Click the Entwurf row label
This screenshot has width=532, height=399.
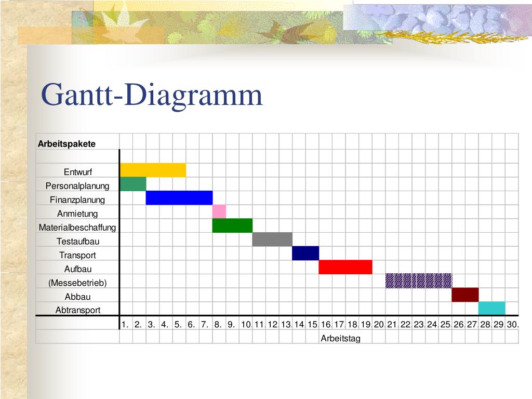pos(78,172)
